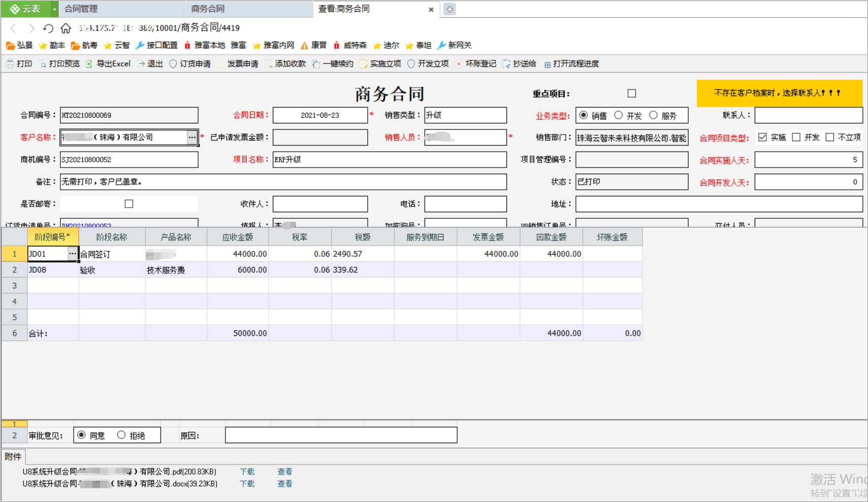
Task: Open the 云表 dropdown arrow menu
Action: point(54,9)
